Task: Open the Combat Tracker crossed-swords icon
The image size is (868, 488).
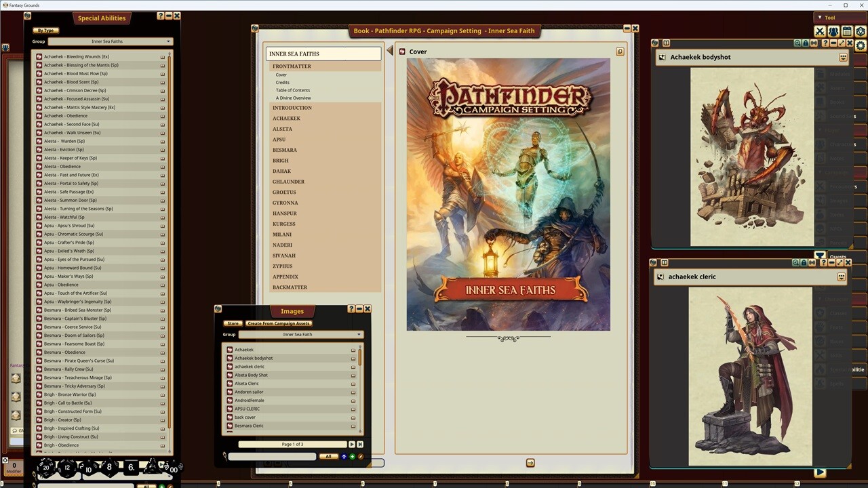Action: tap(821, 32)
